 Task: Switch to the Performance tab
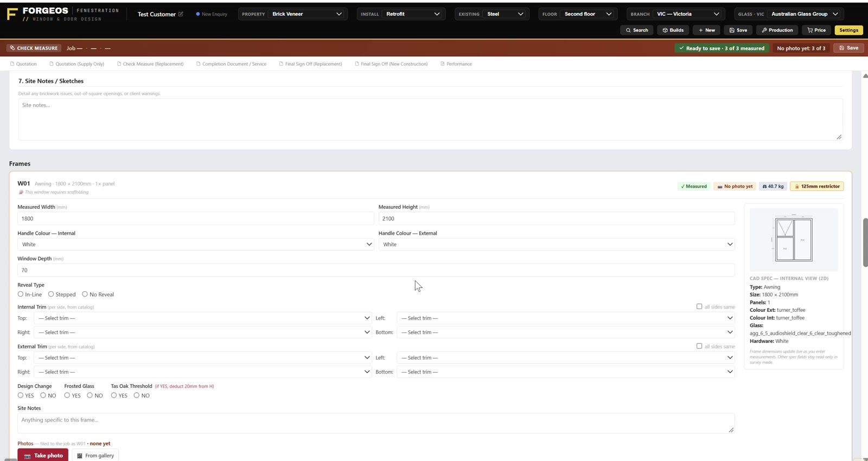coord(456,64)
